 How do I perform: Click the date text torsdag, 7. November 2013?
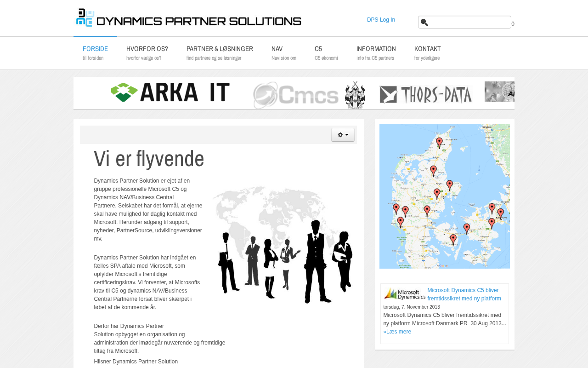(412, 307)
